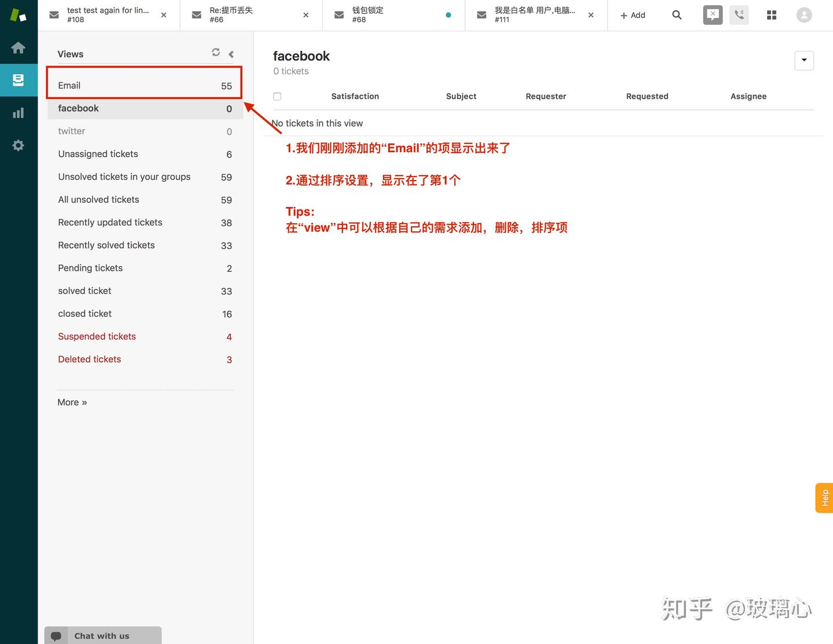Open the Reporting panel in the sidebar
The image size is (833, 644).
[x=19, y=112]
